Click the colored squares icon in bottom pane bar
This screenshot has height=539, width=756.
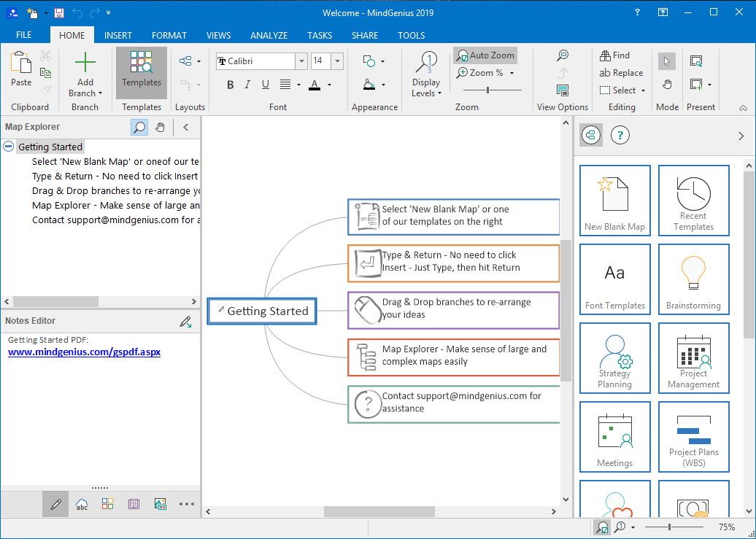pyautogui.click(x=107, y=504)
